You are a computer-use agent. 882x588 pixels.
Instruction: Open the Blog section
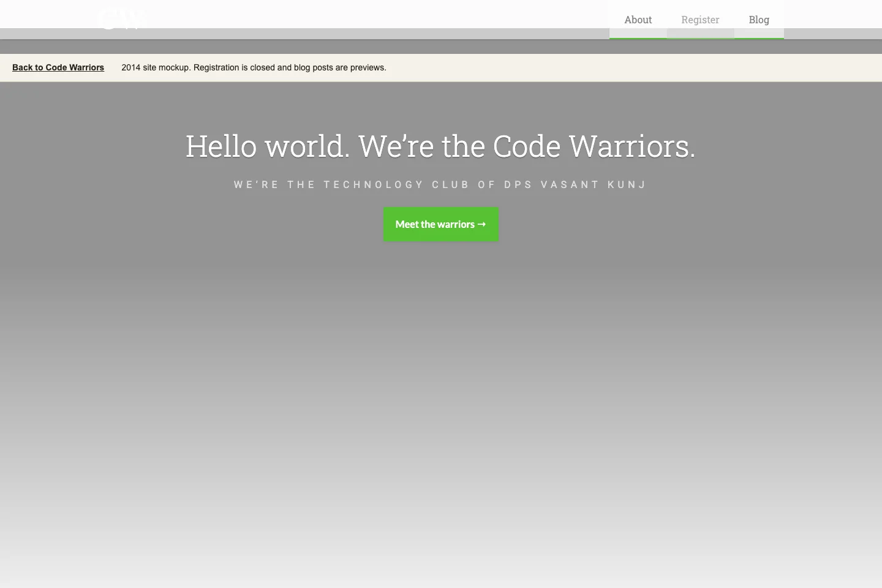(x=759, y=20)
